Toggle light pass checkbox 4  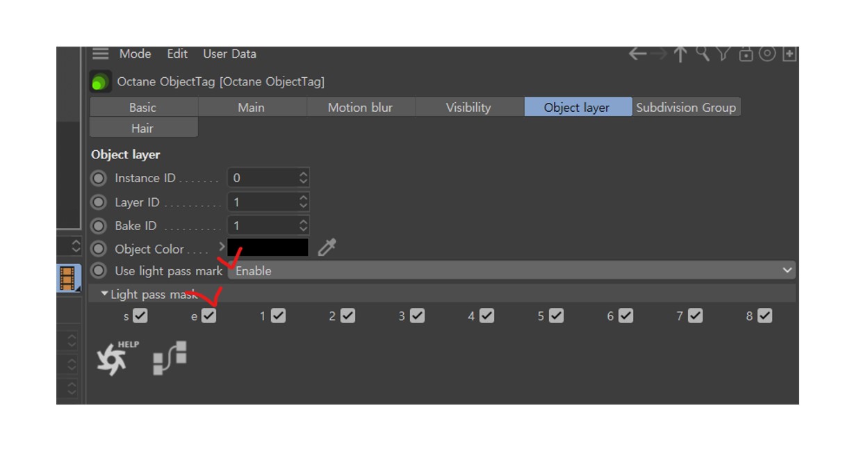pos(486,316)
